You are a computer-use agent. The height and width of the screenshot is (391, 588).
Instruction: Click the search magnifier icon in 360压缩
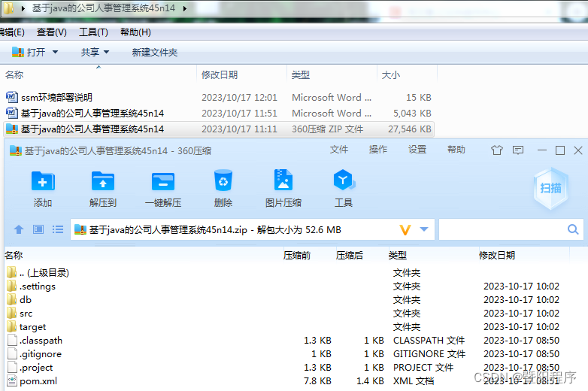pyautogui.click(x=573, y=229)
